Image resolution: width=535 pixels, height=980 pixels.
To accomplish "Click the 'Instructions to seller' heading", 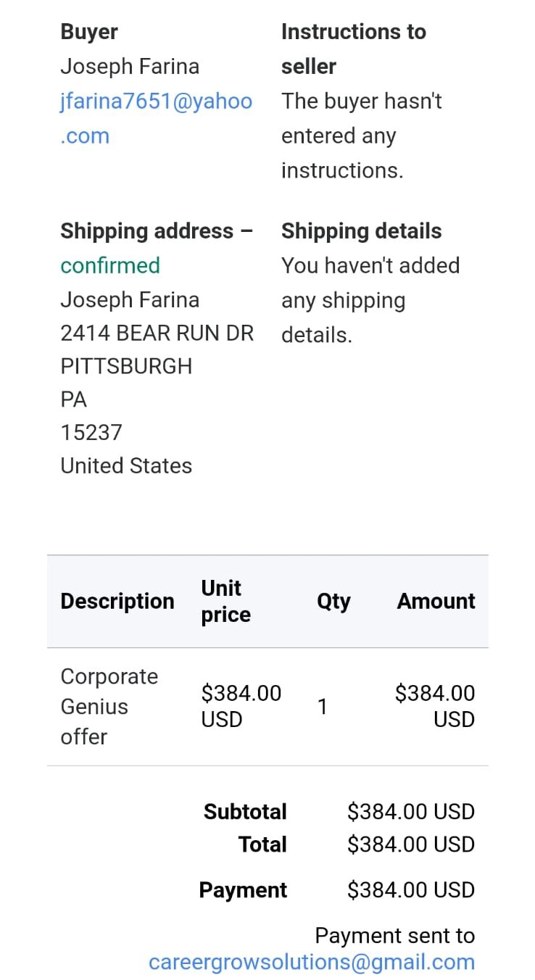I will (353, 49).
